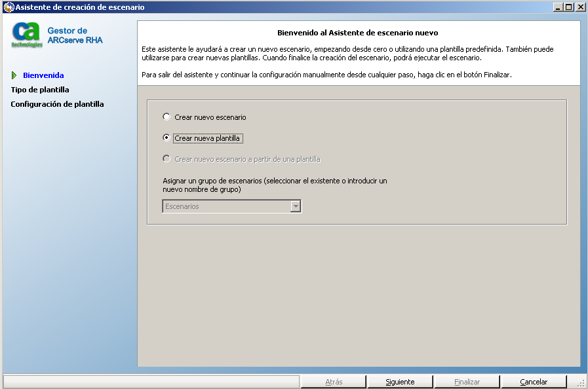Screen dimensions: 588x389
Task: Click the CA technologies logo
Action: tap(26, 35)
